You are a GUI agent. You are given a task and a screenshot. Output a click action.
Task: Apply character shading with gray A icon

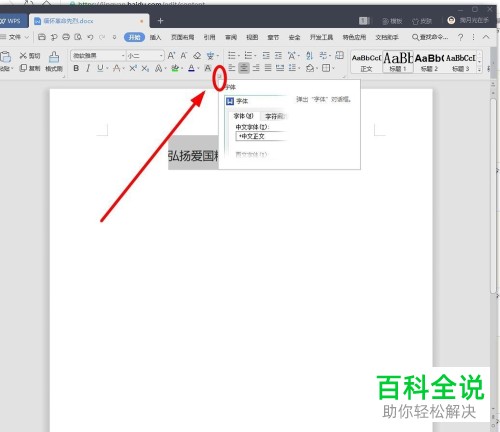(208, 68)
